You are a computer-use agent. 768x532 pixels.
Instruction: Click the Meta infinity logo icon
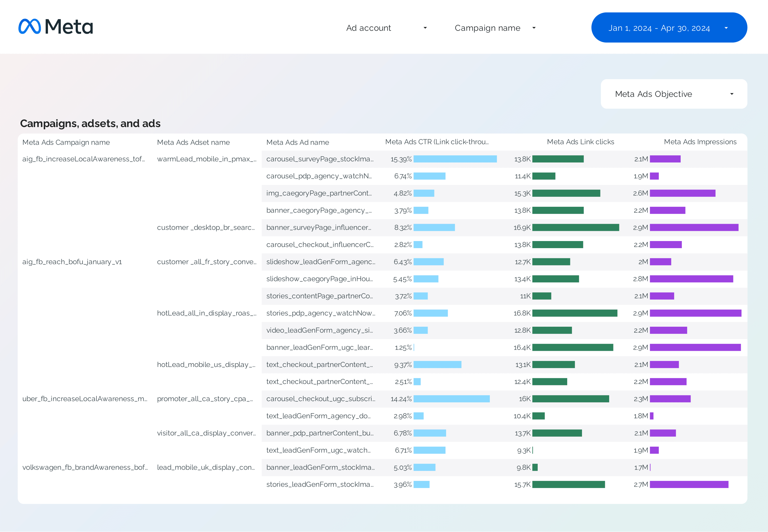click(x=30, y=26)
